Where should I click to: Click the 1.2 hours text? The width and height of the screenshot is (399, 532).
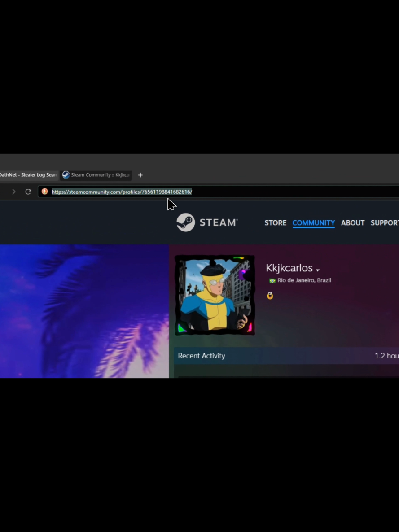pos(387,356)
